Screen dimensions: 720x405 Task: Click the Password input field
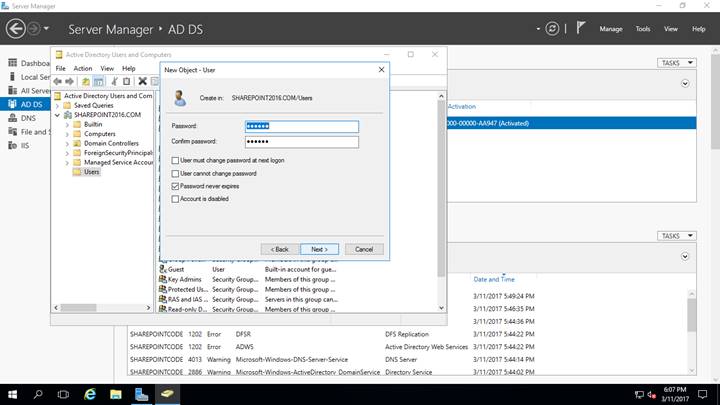[x=302, y=126]
